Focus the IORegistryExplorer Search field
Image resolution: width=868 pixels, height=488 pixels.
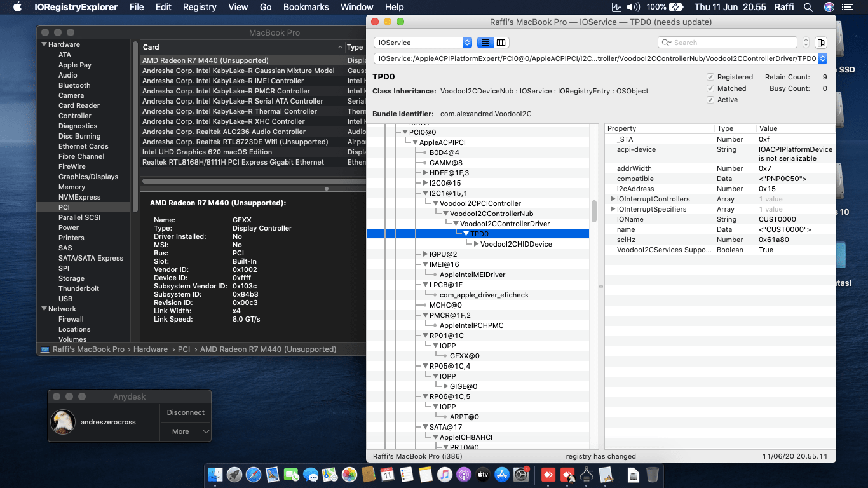point(728,43)
